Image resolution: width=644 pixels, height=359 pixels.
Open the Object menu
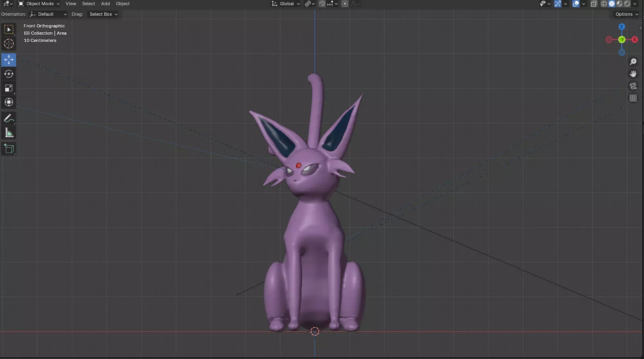coord(123,4)
